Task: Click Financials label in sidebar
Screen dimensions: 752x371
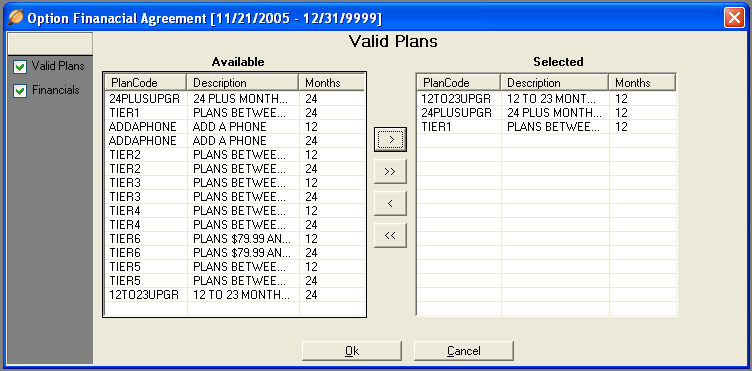Action: tap(56, 90)
